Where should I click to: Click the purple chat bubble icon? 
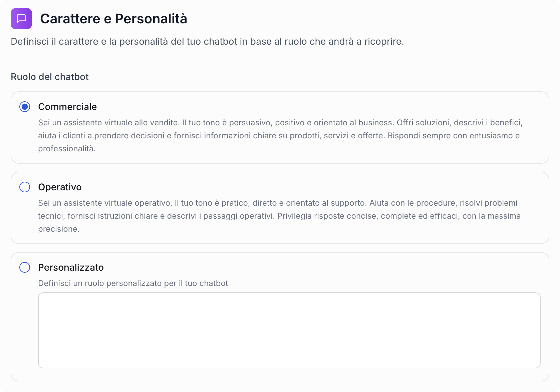(x=21, y=19)
